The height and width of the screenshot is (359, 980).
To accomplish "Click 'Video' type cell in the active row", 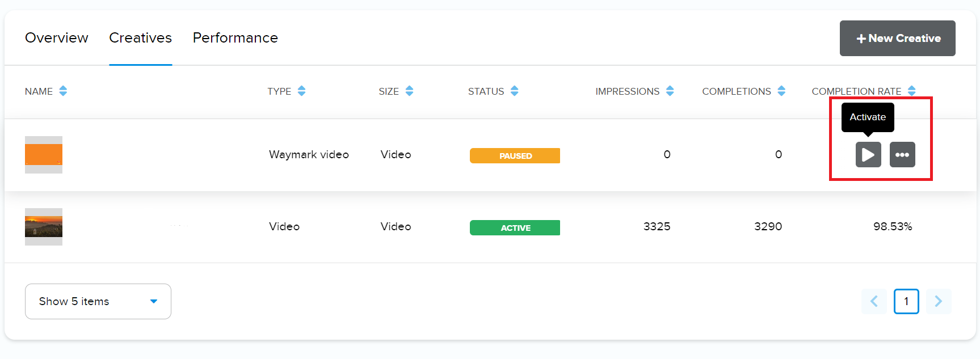I will click(284, 226).
